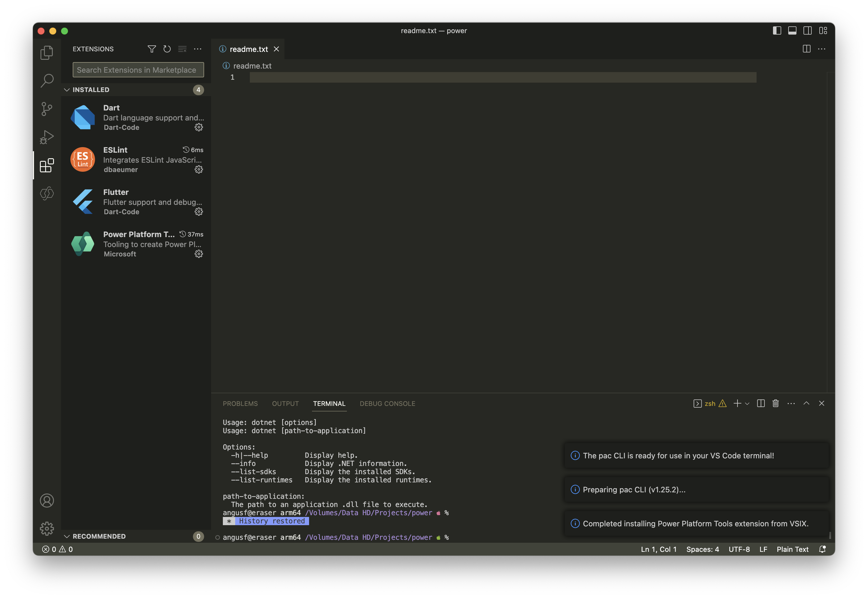Switch to the DEBUG CONSOLE tab
This screenshot has height=599, width=868.
point(387,404)
